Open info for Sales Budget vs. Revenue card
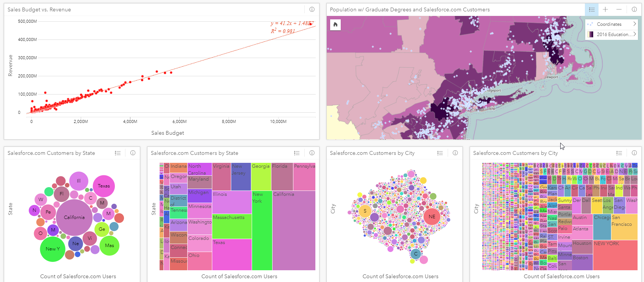Viewport: 644px width, 282px height. tap(312, 9)
